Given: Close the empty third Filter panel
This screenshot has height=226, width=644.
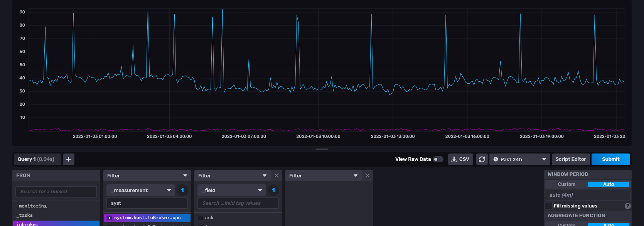Looking at the screenshot, I should [368, 175].
